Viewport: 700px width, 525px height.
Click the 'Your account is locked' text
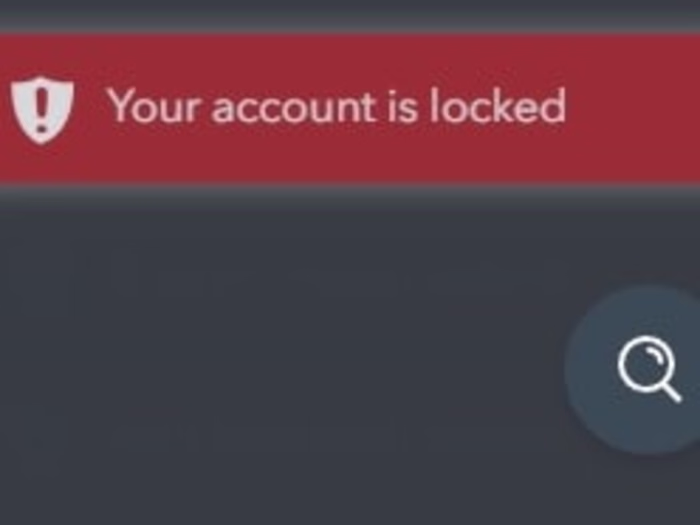[338, 106]
